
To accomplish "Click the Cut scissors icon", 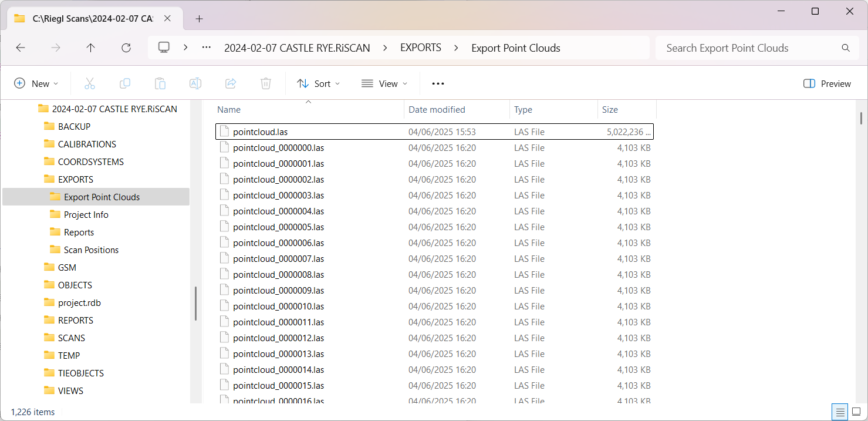I will pyautogui.click(x=90, y=83).
